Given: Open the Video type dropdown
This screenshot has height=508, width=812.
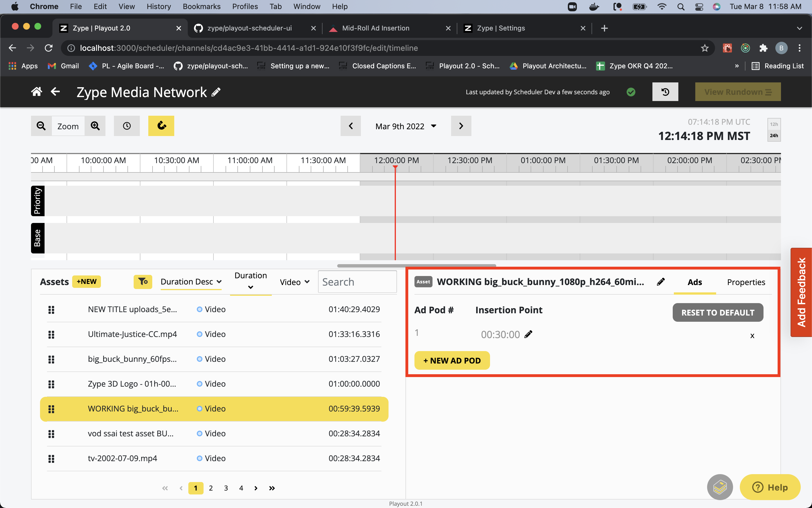Looking at the screenshot, I should [295, 282].
